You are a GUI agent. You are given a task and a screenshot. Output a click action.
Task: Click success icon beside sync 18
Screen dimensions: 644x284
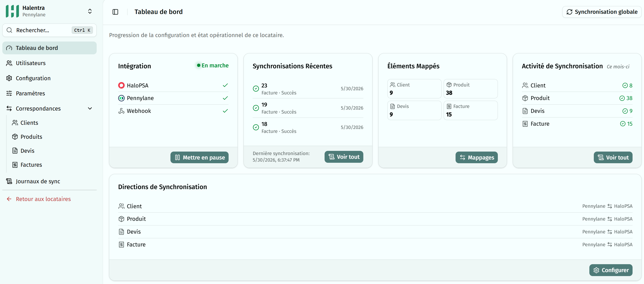(x=256, y=127)
